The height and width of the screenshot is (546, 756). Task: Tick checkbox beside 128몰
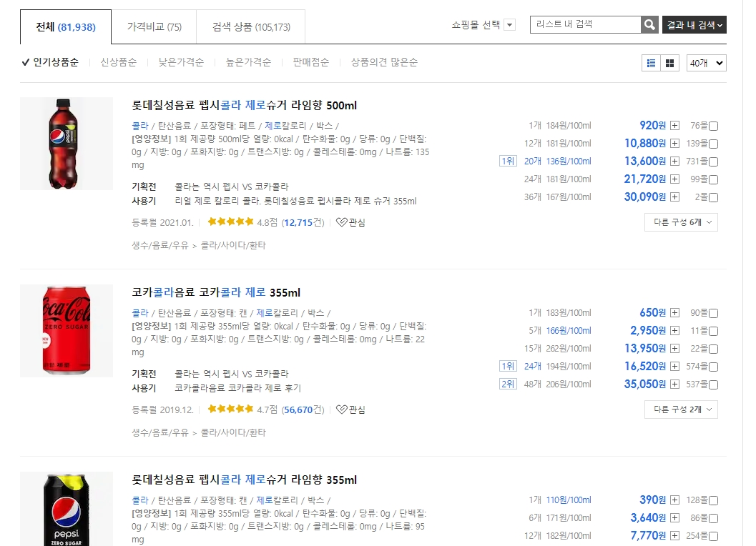click(x=714, y=501)
